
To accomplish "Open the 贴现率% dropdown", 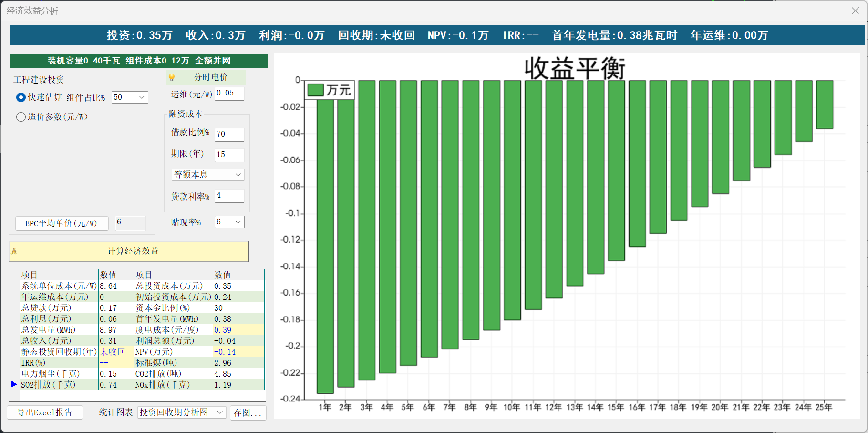I will (238, 222).
